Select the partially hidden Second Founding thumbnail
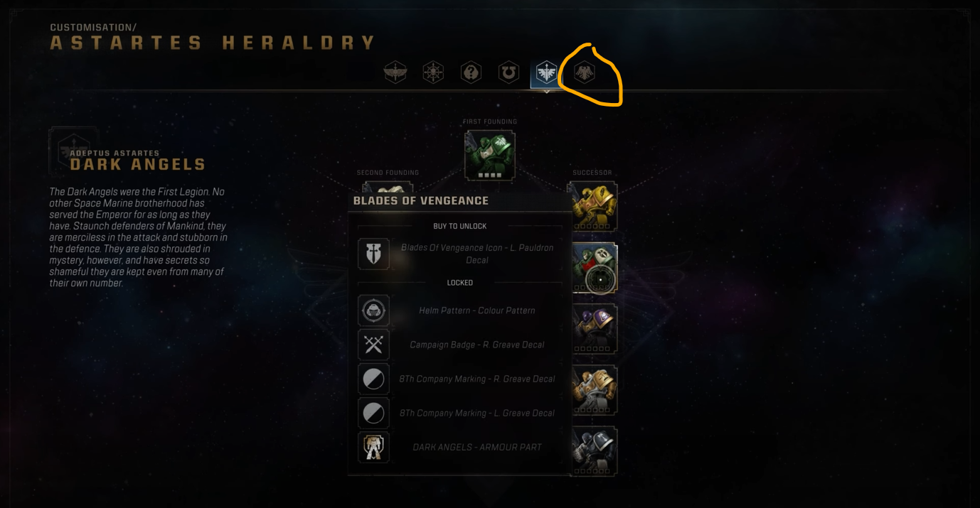 [388, 187]
